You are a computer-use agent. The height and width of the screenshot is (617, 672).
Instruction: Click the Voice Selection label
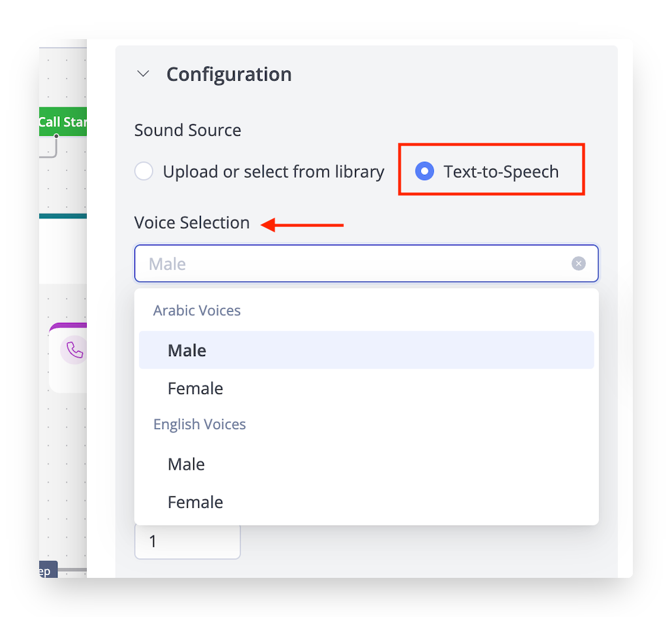192,222
